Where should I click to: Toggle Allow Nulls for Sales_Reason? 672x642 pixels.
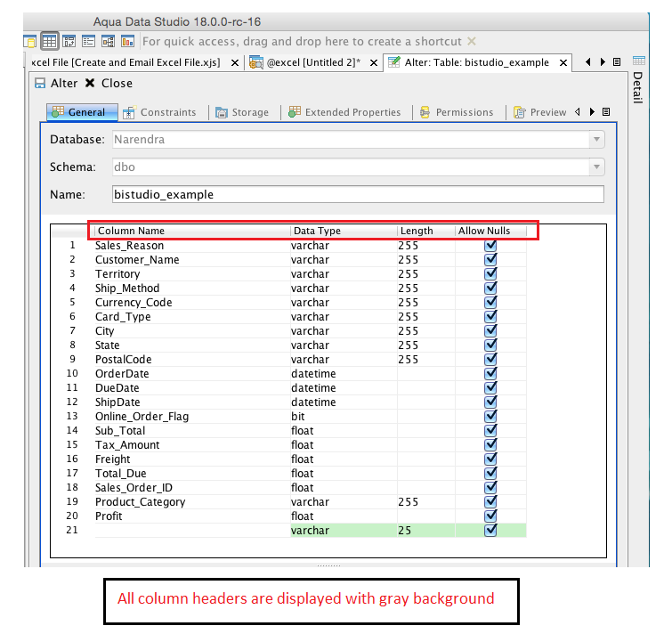tap(490, 245)
